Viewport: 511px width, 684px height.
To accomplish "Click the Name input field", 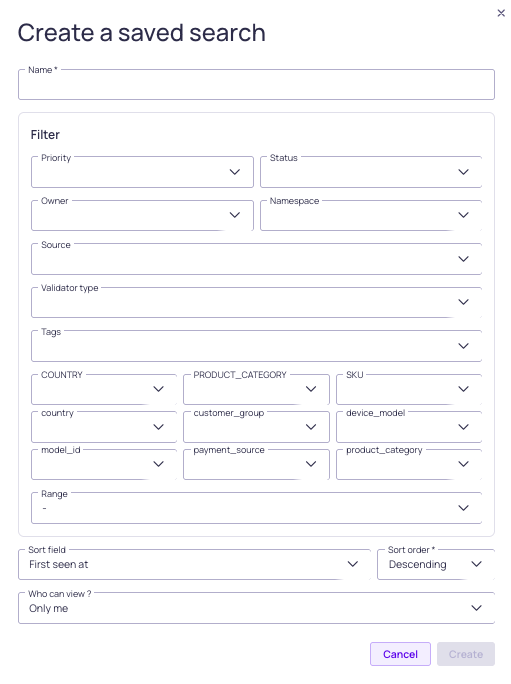I will [256, 85].
